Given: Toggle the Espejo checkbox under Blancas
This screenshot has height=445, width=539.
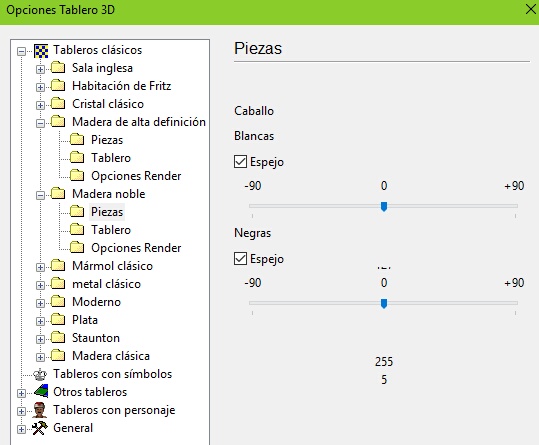Looking at the screenshot, I should pyautogui.click(x=240, y=162).
